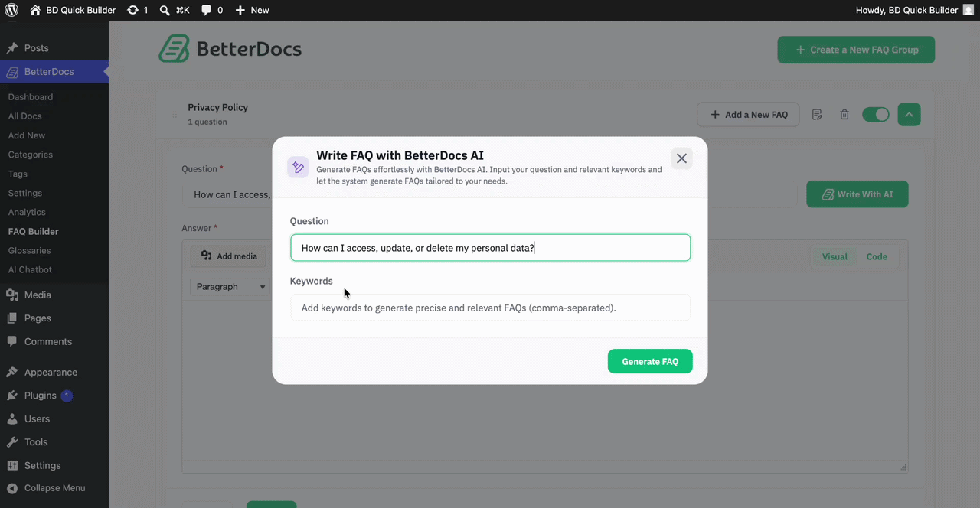Close the Write FAQ with BetterDocs AI dialog
980x508 pixels.
coord(681,158)
